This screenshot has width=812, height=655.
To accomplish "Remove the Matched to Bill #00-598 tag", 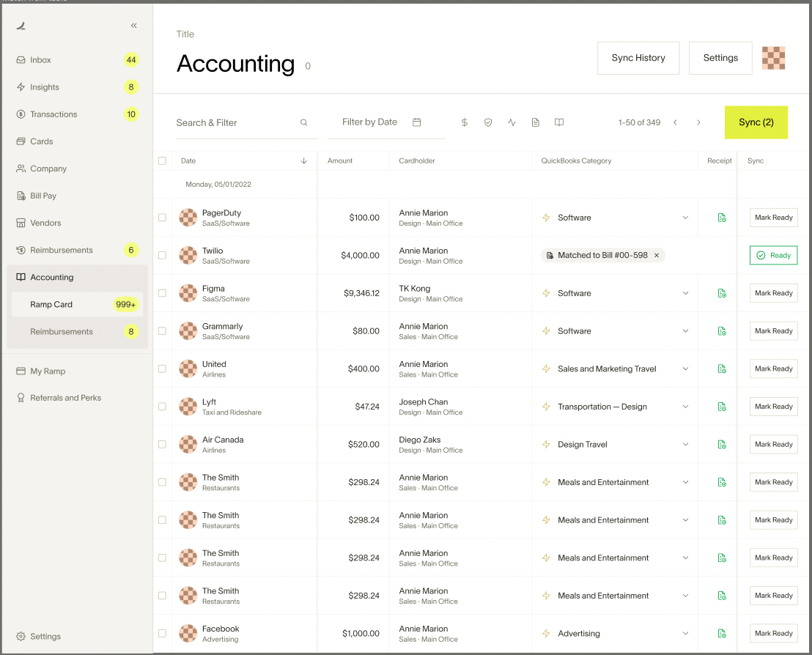I will pos(656,255).
